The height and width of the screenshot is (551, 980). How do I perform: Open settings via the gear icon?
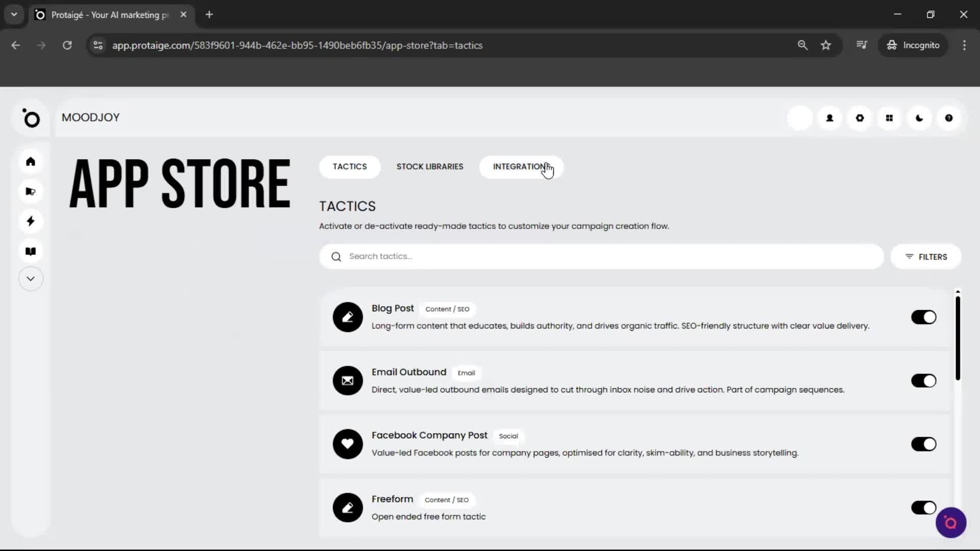click(x=860, y=118)
